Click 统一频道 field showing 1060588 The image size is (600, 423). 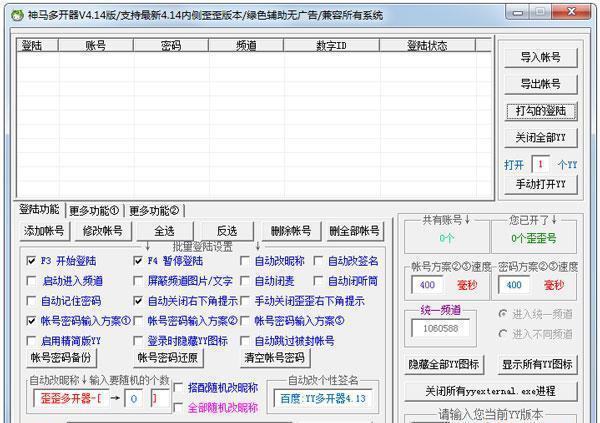(440, 328)
